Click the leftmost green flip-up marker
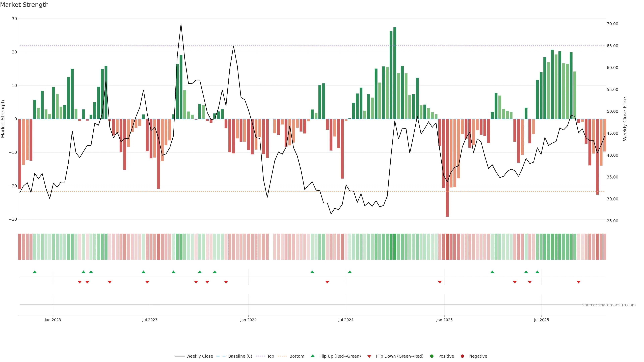 [35, 272]
